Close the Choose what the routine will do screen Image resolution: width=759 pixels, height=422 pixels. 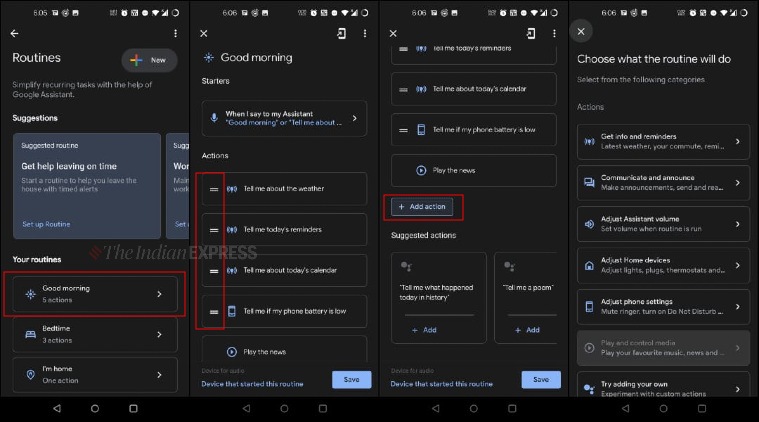(581, 31)
